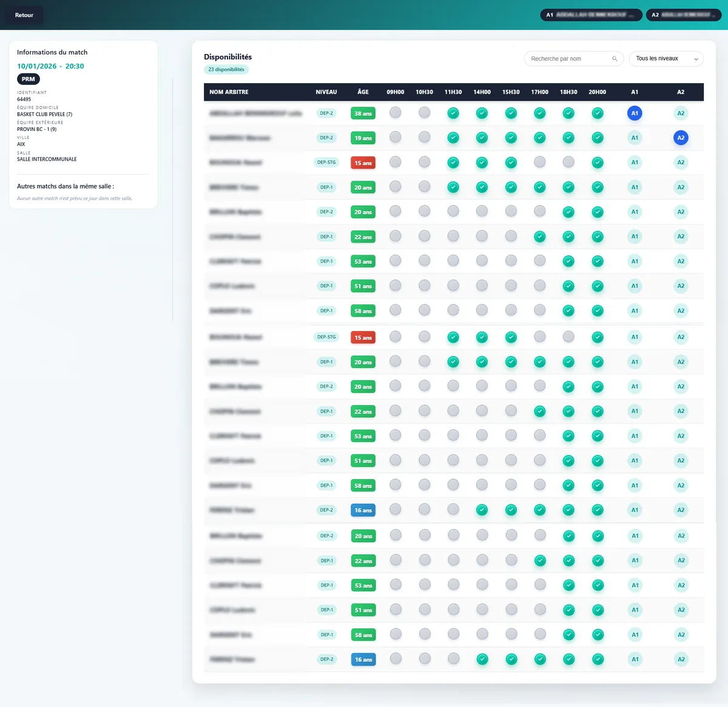Click the grey 10H30 circle in the 38 ans row
The height and width of the screenshot is (707, 728).
[x=424, y=113]
